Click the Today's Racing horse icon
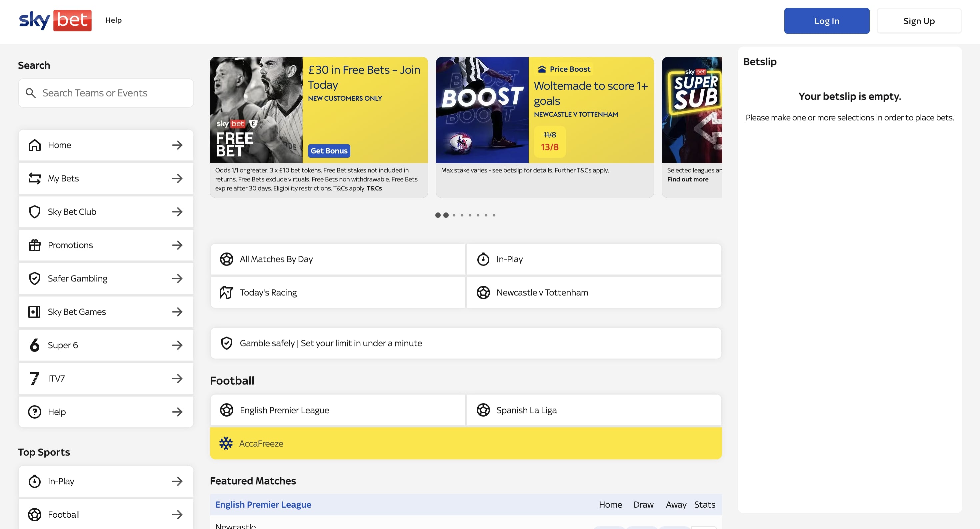The image size is (980, 529). pos(226,292)
